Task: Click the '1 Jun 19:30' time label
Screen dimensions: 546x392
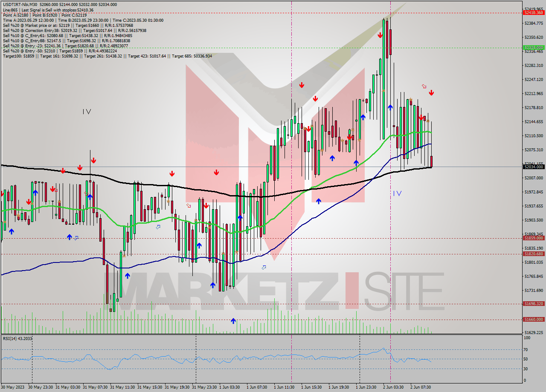Action: (x=340, y=387)
